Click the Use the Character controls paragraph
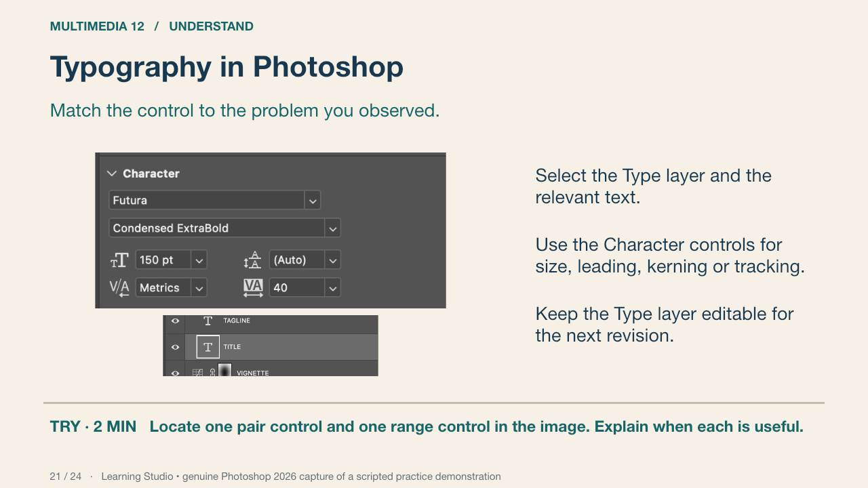The width and height of the screenshot is (868, 488). click(x=670, y=256)
